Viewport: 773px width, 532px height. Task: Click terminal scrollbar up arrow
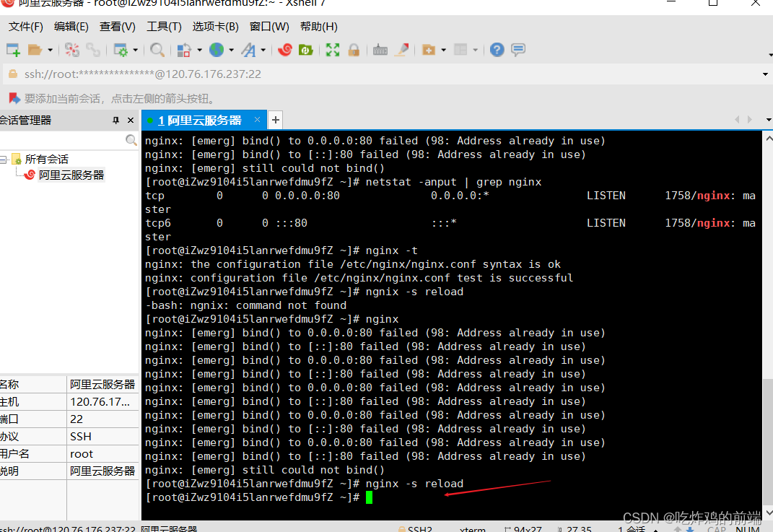769,139
